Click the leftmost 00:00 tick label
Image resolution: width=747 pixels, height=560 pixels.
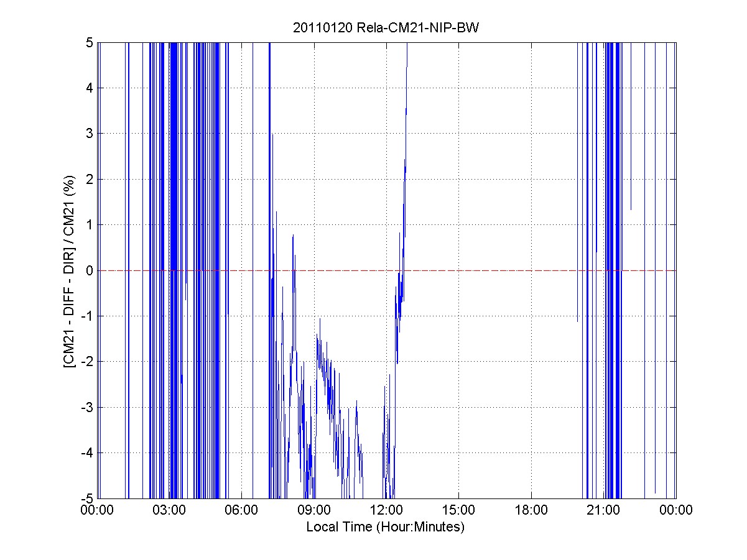click(x=97, y=510)
